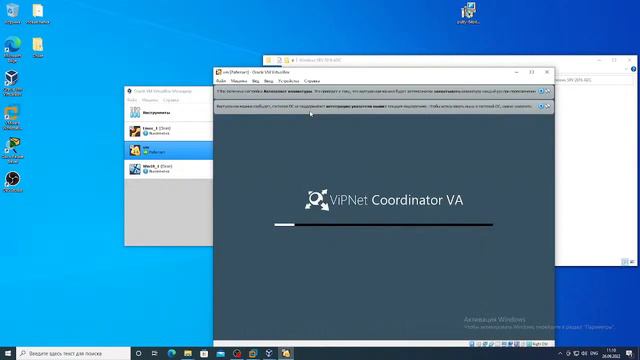Select the folder icon beside Edge shortcut
Screen dimensions: 640x360
pyautogui.click(x=38, y=47)
